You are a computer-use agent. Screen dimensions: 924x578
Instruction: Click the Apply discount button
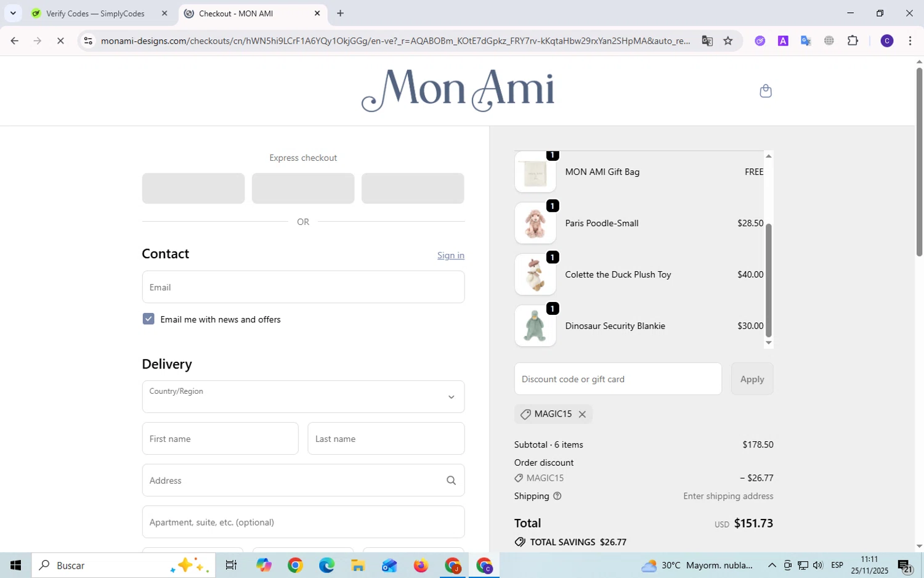pos(752,379)
